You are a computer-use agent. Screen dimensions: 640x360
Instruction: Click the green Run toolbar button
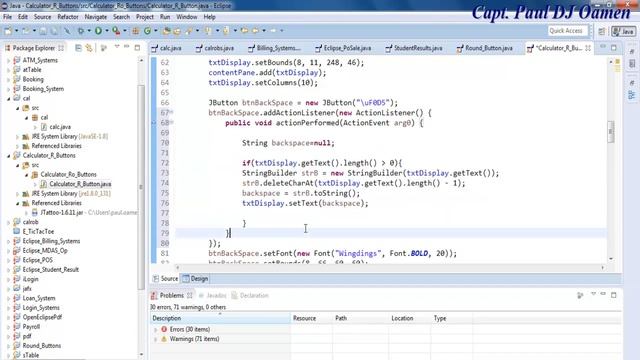click(98, 31)
